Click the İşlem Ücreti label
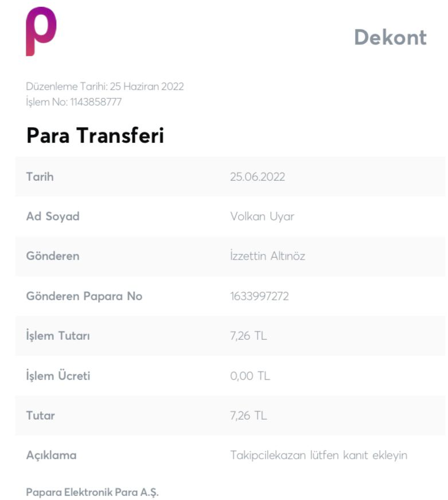Viewport: 448px width, 500px height. click(x=58, y=375)
